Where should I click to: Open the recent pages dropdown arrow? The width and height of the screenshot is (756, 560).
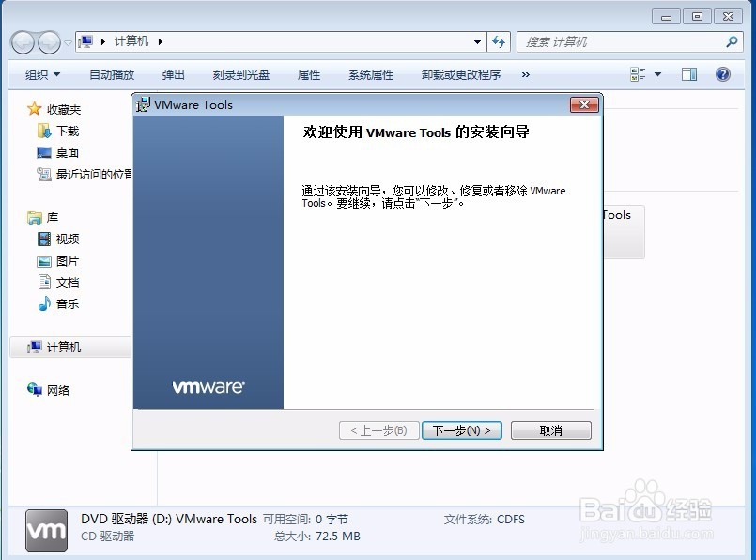tap(68, 43)
